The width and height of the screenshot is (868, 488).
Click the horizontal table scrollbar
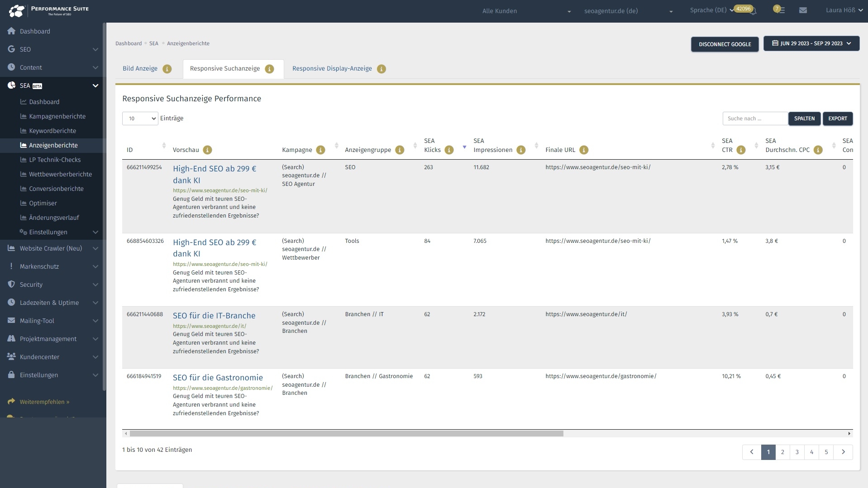coord(347,433)
